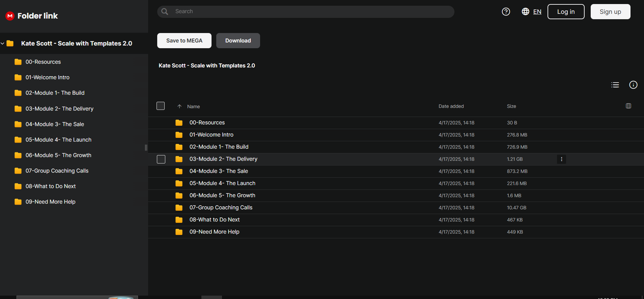This screenshot has width=644, height=299.
Task: Click sort arrow next to Name header
Action: coord(179,107)
